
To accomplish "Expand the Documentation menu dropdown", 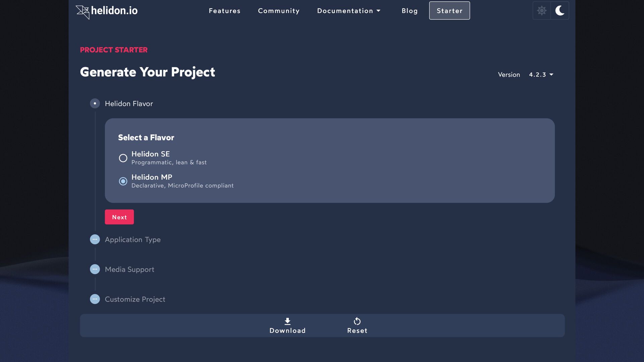I will (348, 11).
